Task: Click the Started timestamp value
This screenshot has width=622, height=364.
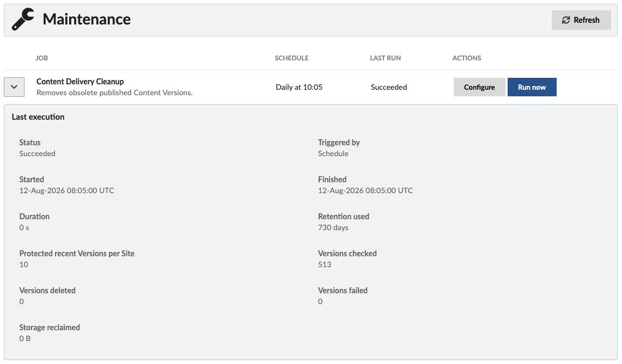Action: point(66,190)
